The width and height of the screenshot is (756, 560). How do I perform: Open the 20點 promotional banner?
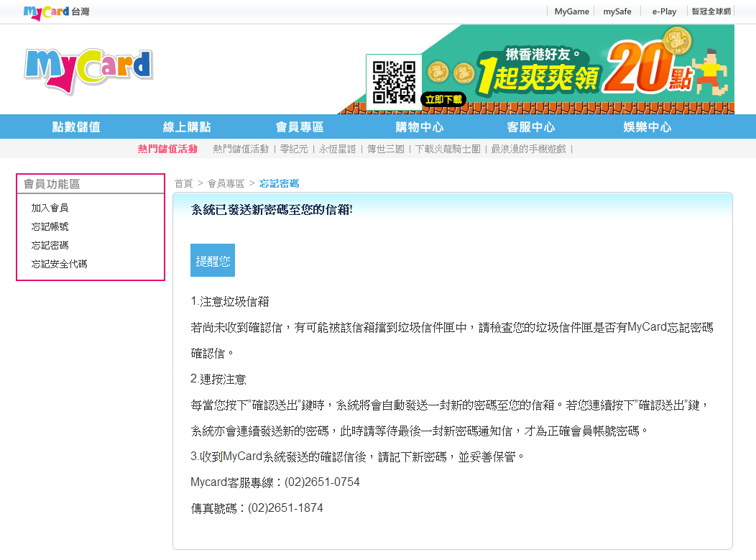point(535,70)
